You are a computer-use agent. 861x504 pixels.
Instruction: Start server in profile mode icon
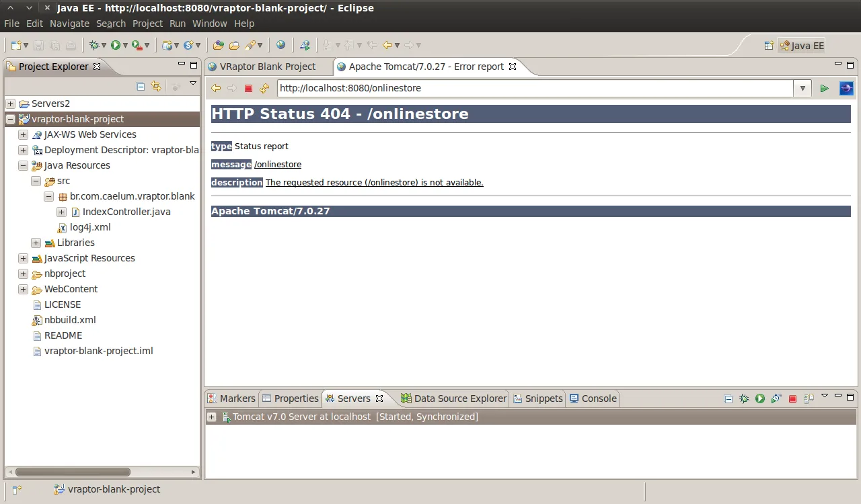(776, 398)
